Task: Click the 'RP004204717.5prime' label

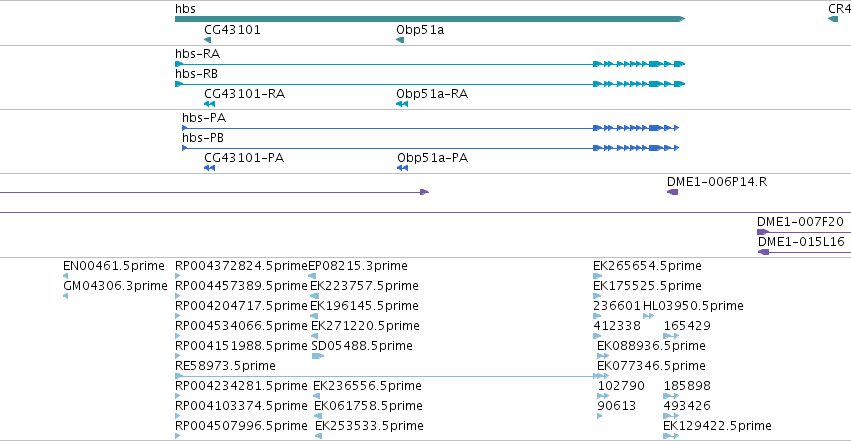Action: pos(241,306)
